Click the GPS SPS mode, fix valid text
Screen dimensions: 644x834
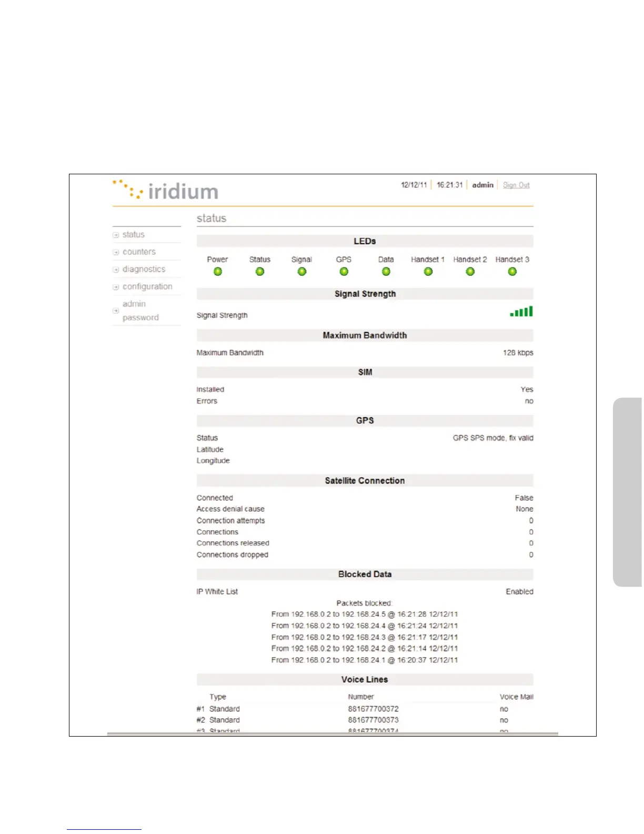(493, 438)
